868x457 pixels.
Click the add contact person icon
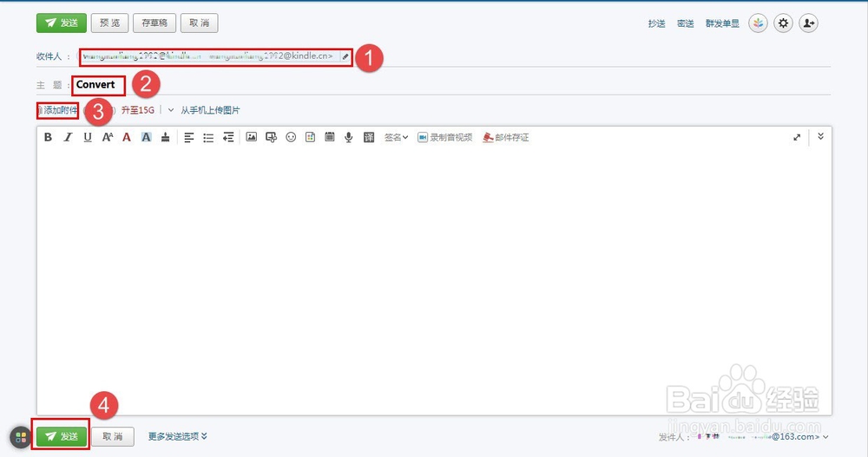coord(809,23)
